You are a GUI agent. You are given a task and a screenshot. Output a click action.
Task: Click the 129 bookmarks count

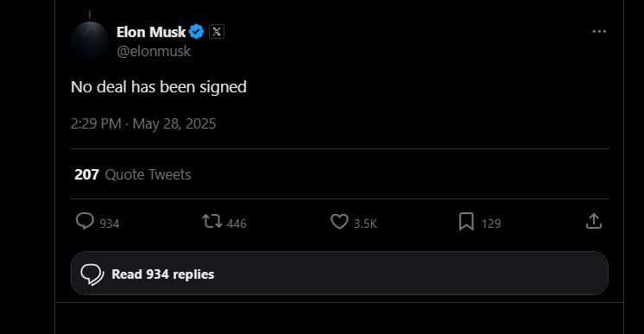(x=491, y=224)
